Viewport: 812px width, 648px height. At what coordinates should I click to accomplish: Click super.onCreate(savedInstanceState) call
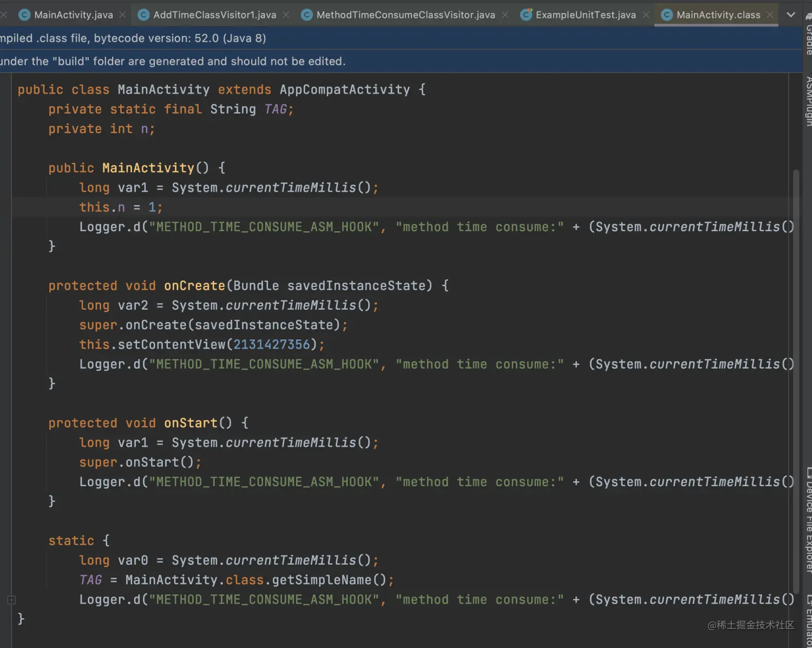pyautogui.click(x=213, y=325)
